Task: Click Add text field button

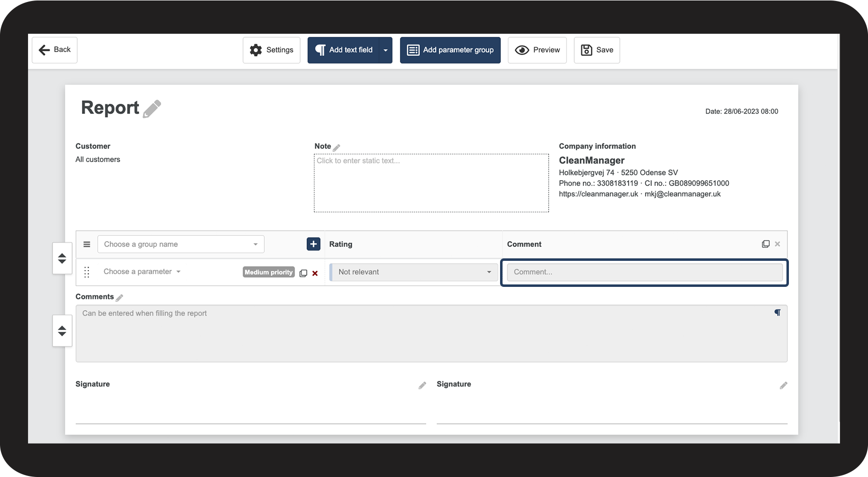Action: pos(344,50)
